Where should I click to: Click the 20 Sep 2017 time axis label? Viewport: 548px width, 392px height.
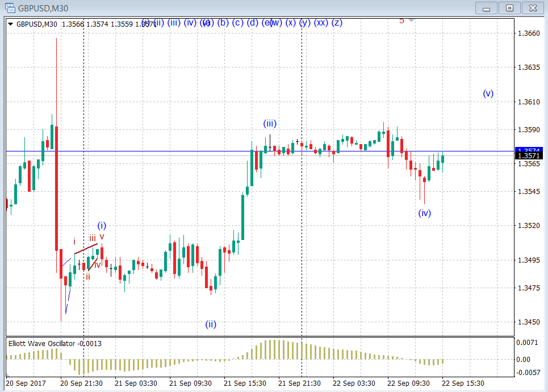point(26,383)
